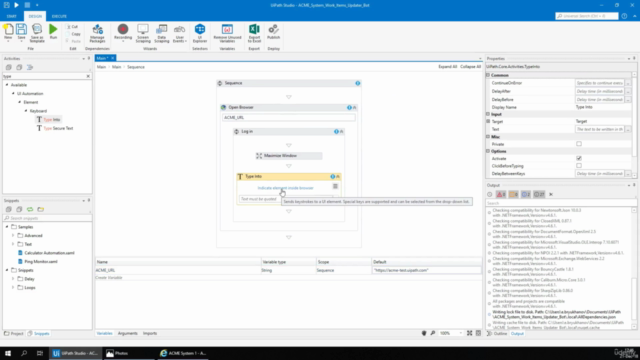This screenshot has height=360, width=640.
Task: Click the Type Into text box
Action: 286,199
